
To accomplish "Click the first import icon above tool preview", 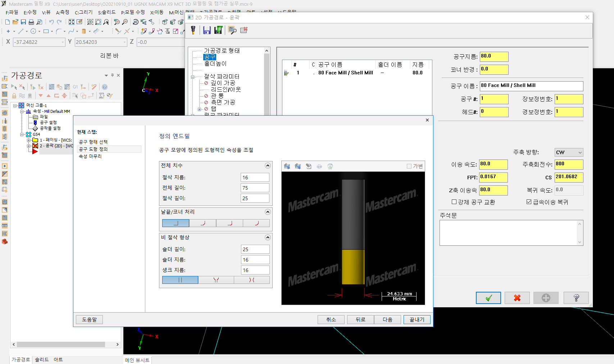I will pyautogui.click(x=287, y=166).
